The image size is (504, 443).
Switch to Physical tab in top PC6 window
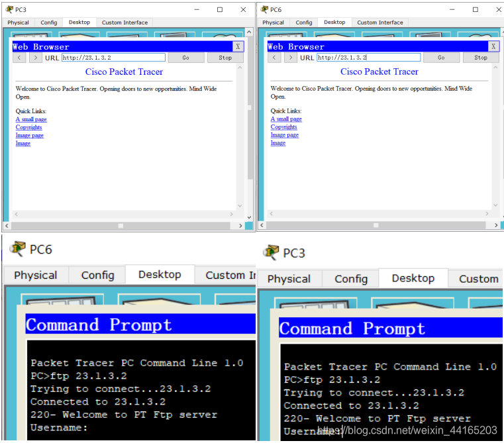(x=274, y=23)
